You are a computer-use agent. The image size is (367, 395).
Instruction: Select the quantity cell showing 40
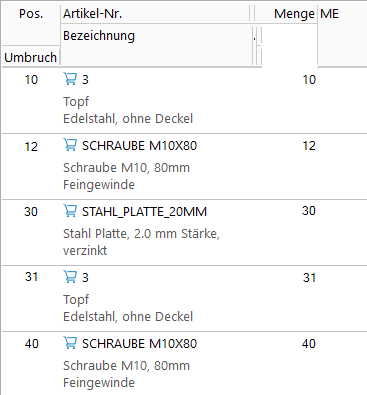click(x=309, y=344)
